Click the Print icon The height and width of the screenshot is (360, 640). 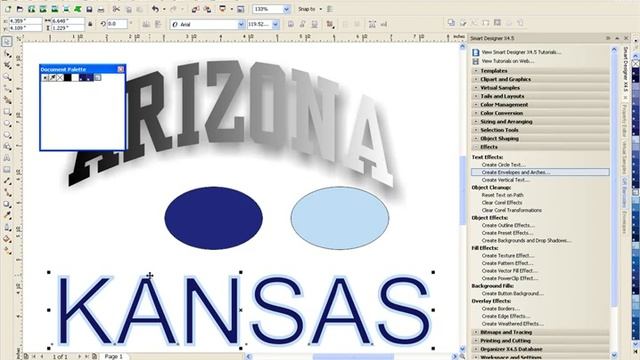pyautogui.click(x=101, y=9)
